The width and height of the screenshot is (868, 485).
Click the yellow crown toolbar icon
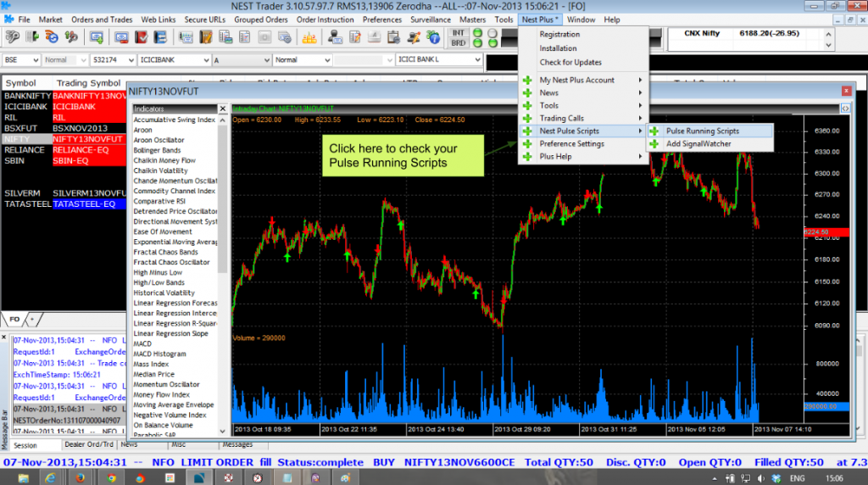coord(310,36)
